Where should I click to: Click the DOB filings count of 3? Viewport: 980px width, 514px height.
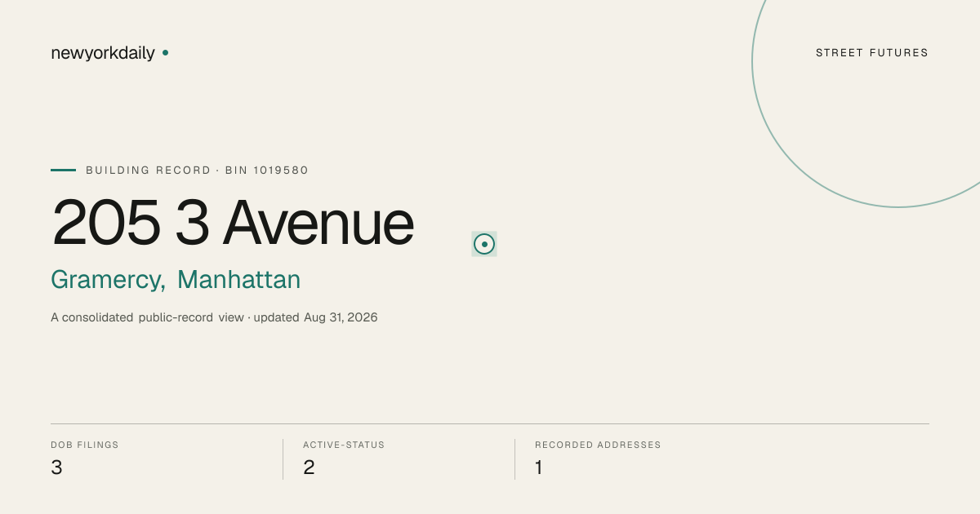coord(56,467)
